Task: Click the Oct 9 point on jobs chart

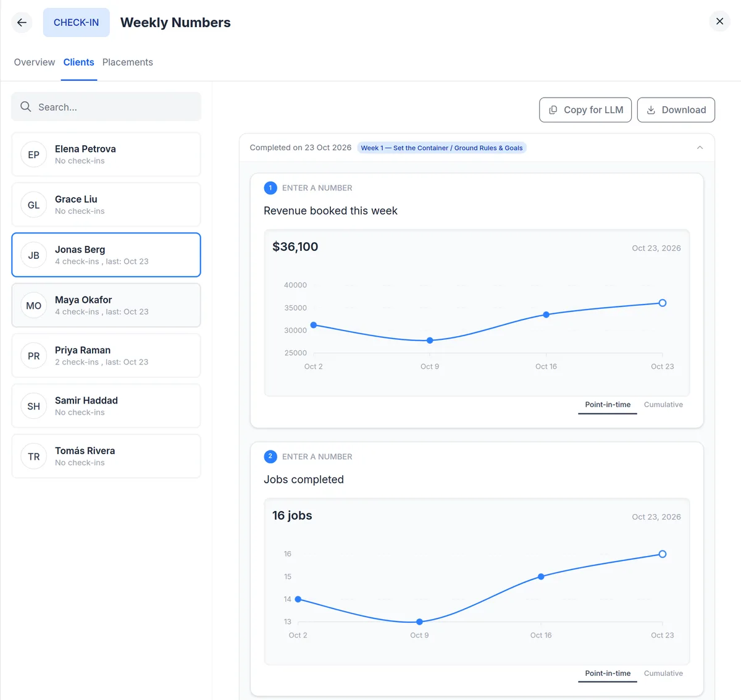Action: pyautogui.click(x=419, y=622)
